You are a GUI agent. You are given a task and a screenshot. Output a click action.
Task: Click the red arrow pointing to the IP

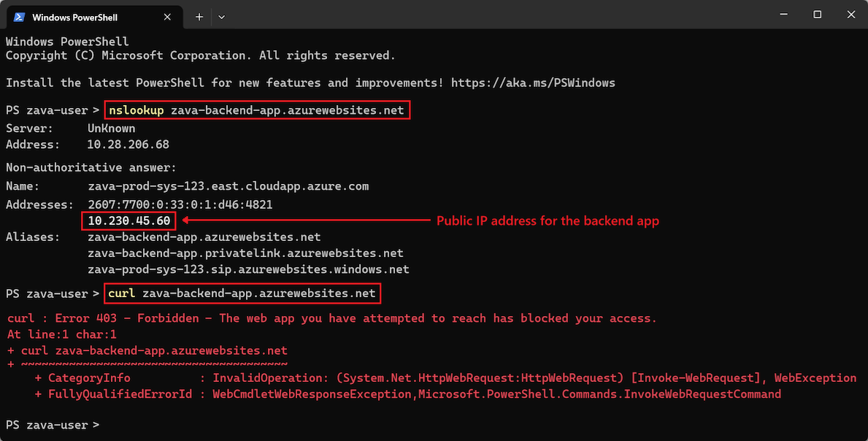click(314, 220)
